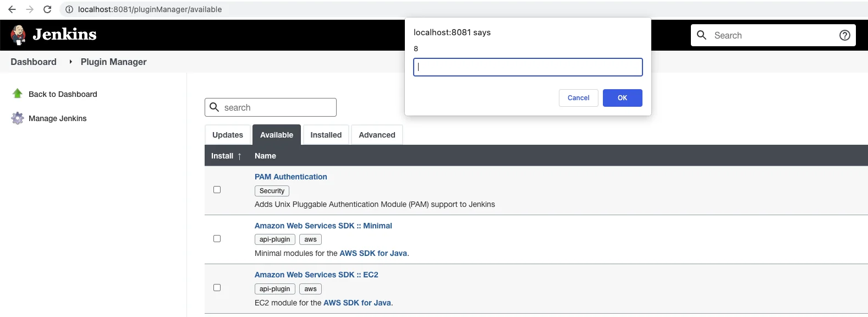Click the browser back arrow
The image size is (868, 317).
click(x=12, y=9)
